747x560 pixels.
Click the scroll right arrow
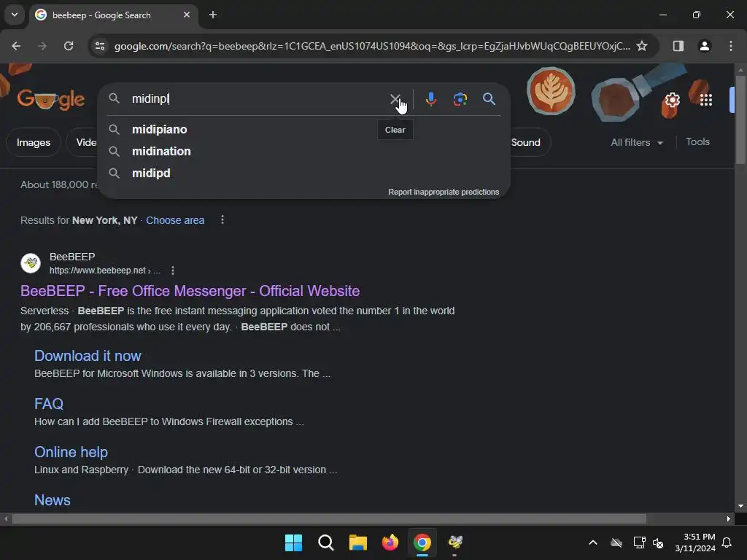click(729, 518)
